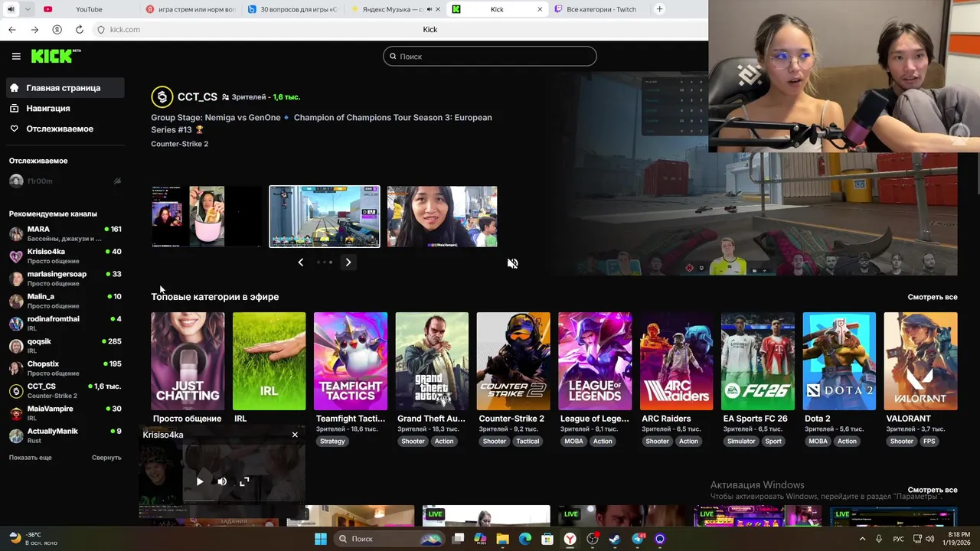Image resolution: width=980 pixels, height=551 pixels.
Task: Open 'Главная страница' in sidebar
Action: pos(66,88)
